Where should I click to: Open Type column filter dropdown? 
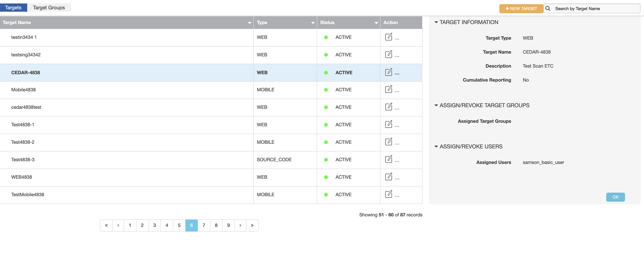click(313, 23)
